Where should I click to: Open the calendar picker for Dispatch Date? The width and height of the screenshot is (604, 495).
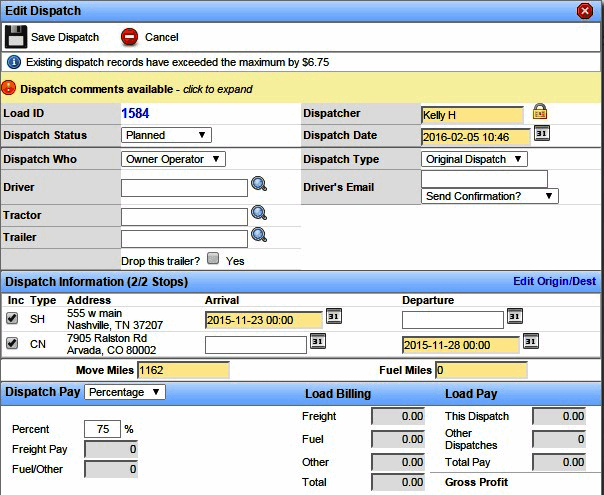[x=541, y=134]
